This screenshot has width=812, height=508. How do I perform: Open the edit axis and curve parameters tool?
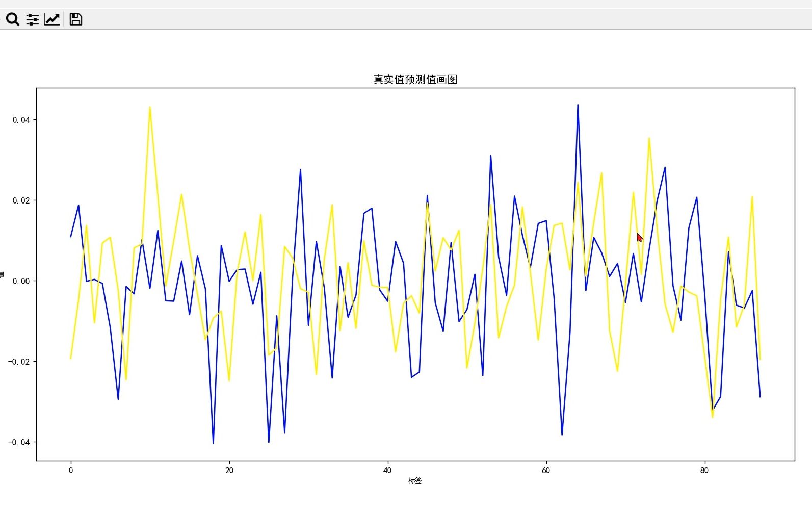[x=52, y=19]
